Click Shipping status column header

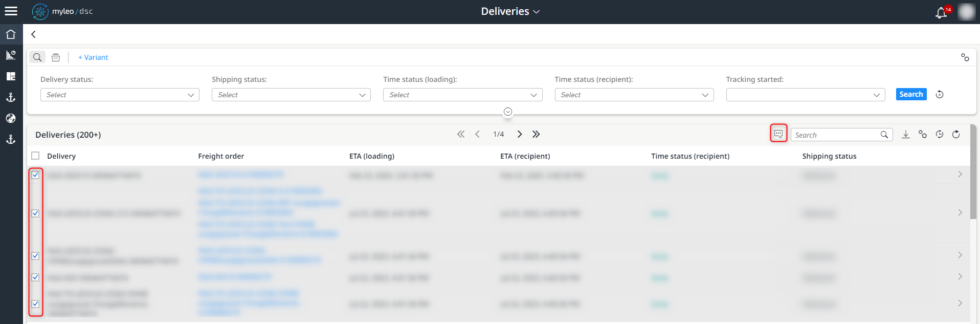pyautogui.click(x=829, y=156)
